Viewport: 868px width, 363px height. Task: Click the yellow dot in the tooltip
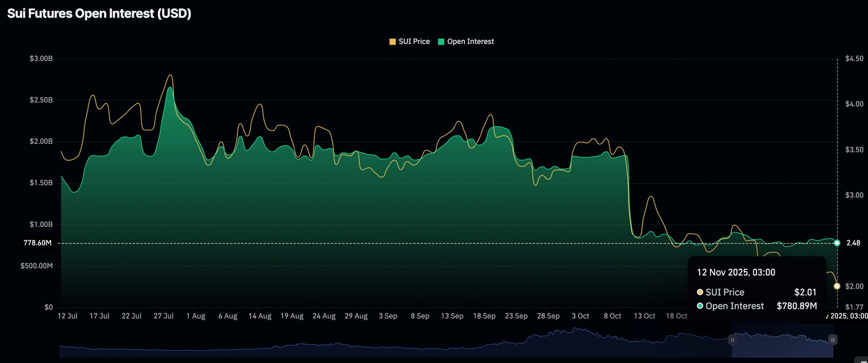pyautogui.click(x=700, y=292)
